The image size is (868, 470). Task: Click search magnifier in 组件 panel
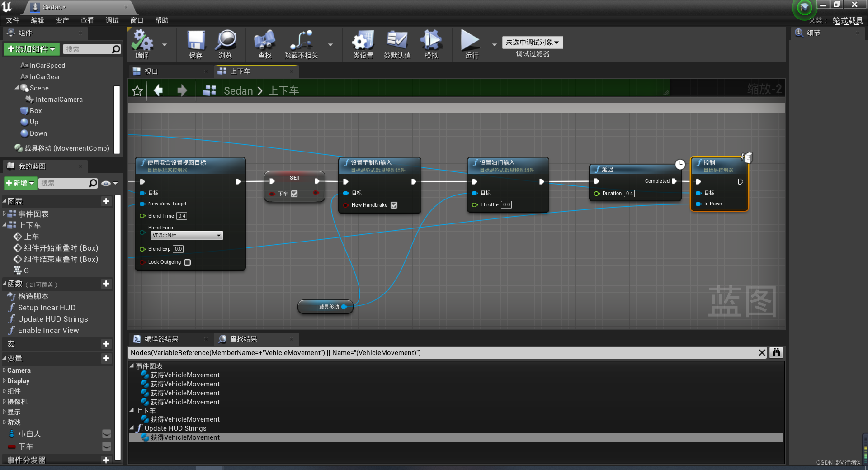pyautogui.click(x=116, y=49)
